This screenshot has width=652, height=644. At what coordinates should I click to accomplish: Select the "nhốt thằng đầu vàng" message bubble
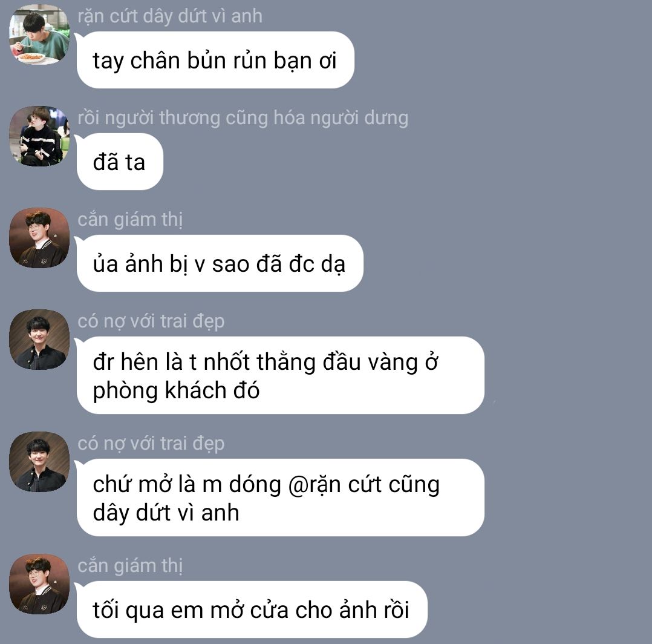click(280, 375)
